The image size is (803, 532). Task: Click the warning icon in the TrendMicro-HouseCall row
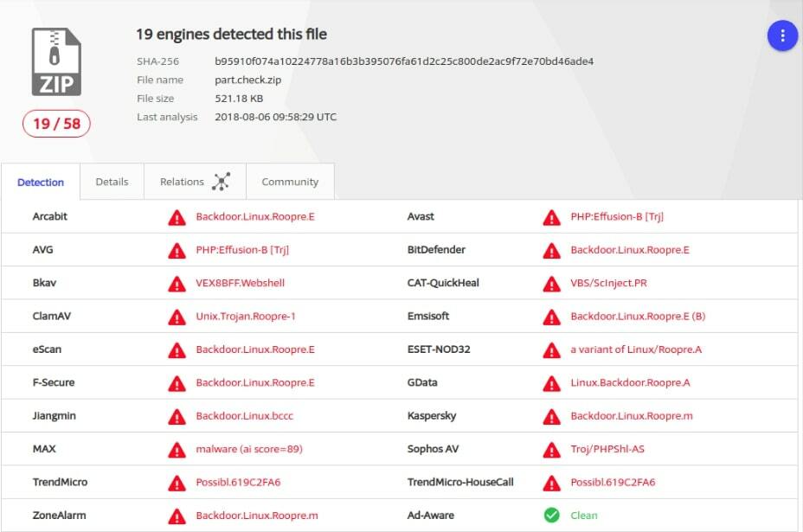click(551, 484)
